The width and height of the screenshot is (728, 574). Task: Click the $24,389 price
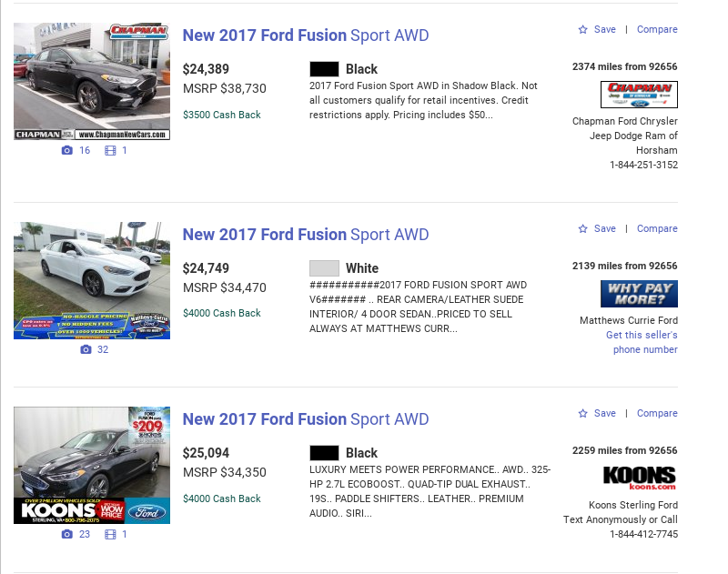[x=206, y=69]
